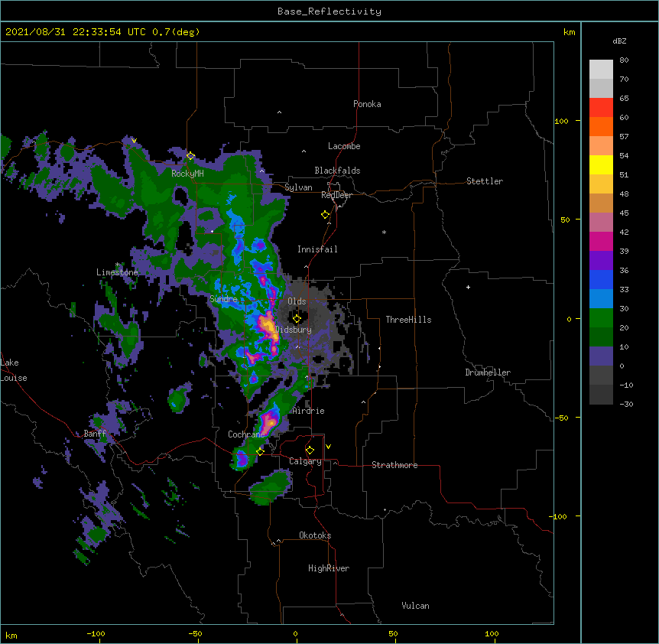Viewport: 659px width, 644px height.
Task: Click the RockyMH label
Action: (x=187, y=174)
